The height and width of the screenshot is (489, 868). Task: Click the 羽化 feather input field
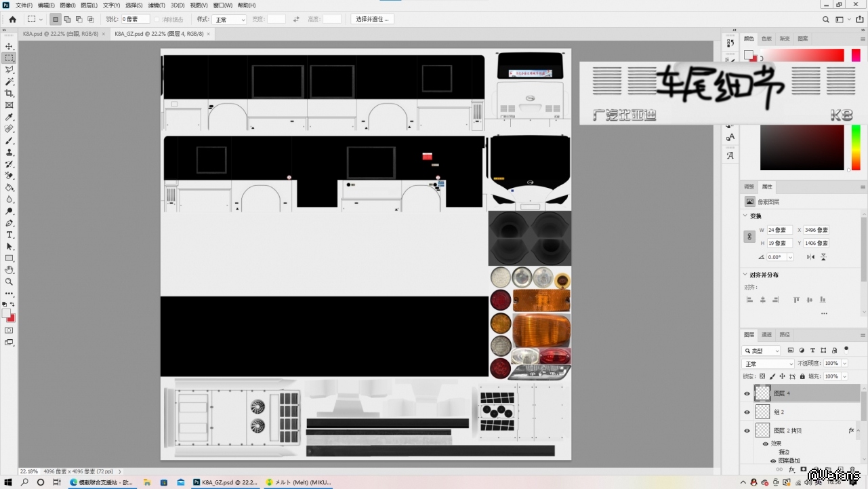click(135, 20)
